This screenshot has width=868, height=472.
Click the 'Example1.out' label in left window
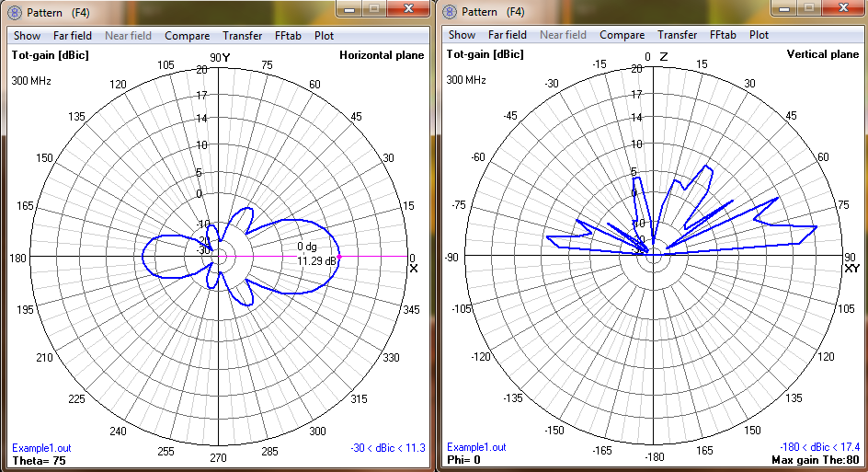(x=41, y=448)
